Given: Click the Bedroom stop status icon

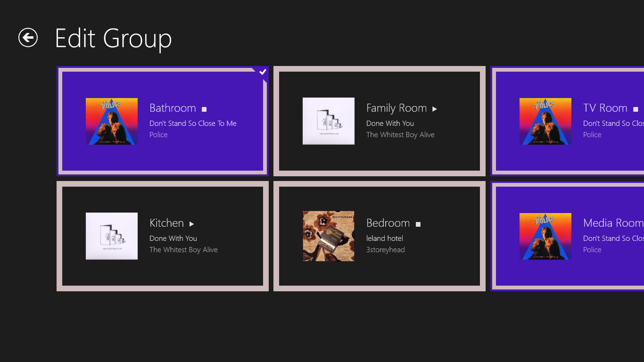Looking at the screenshot, I should click(418, 224).
